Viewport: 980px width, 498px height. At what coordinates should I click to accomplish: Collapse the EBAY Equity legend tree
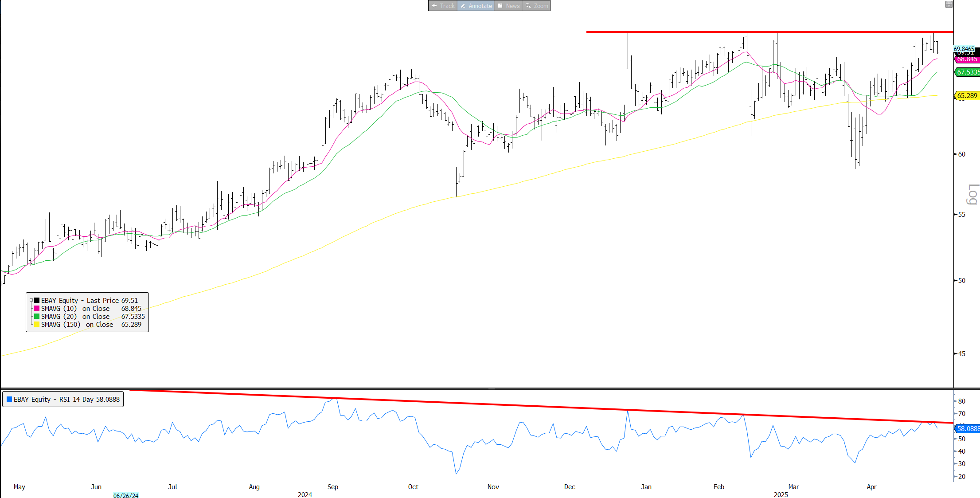[31, 300]
